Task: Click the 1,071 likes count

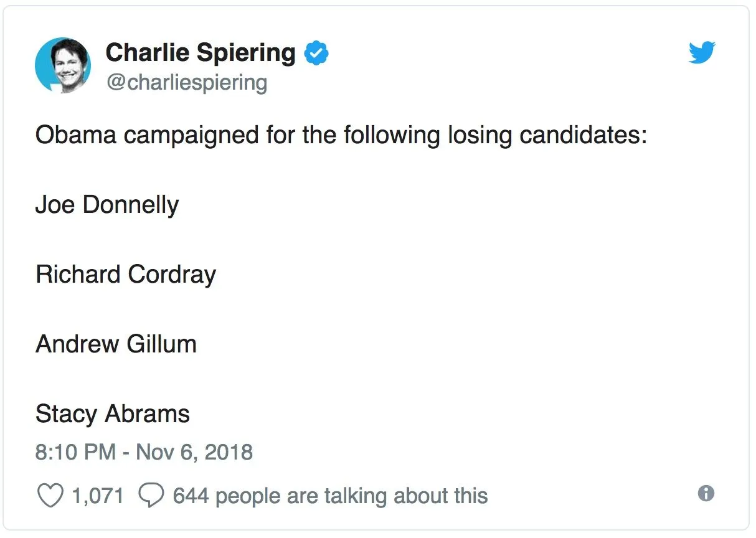Action: pyautogui.click(x=98, y=496)
